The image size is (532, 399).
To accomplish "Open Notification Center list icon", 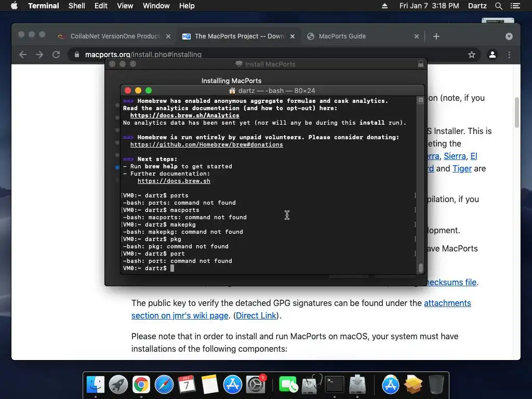I will pyautogui.click(x=515, y=6).
